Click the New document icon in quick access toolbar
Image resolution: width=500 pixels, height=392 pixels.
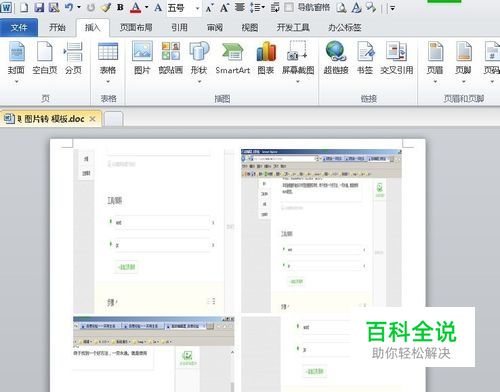pos(24,7)
